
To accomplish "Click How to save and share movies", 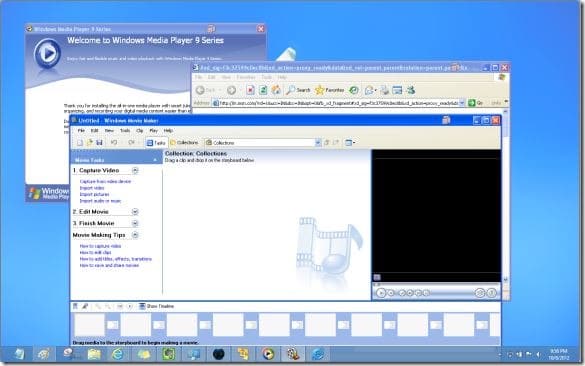I will (109, 266).
